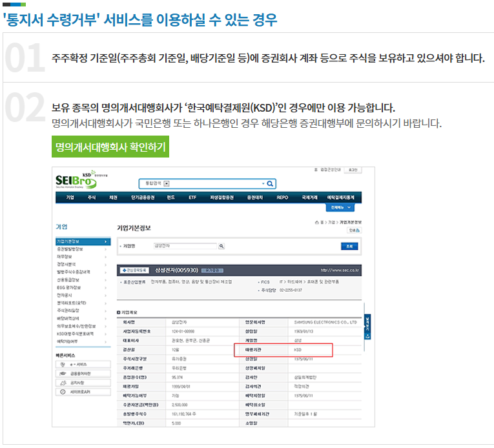Click the 삼성전자(005930) heading
494x448 pixels.
pyautogui.click(x=176, y=270)
